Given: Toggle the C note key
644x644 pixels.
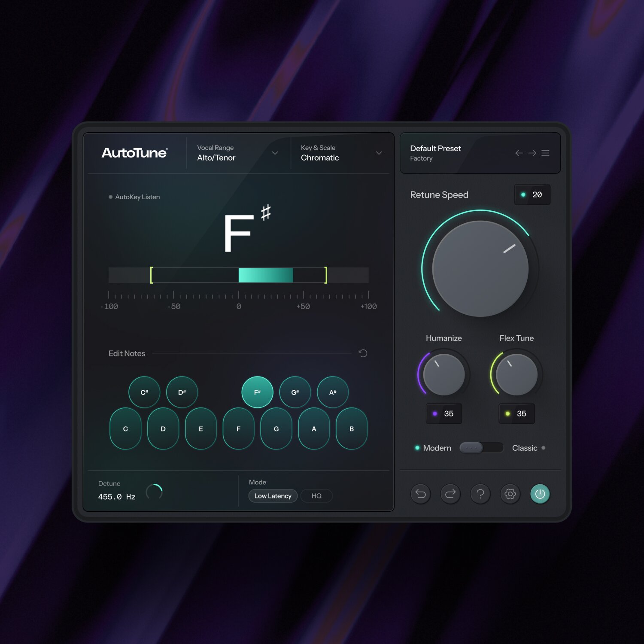Looking at the screenshot, I should tap(125, 428).
